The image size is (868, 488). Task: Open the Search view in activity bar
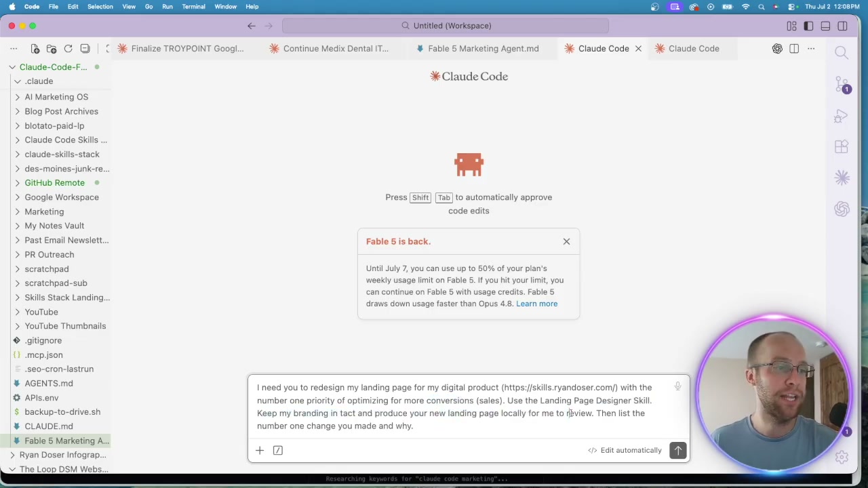pyautogui.click(x=842, y=53)
